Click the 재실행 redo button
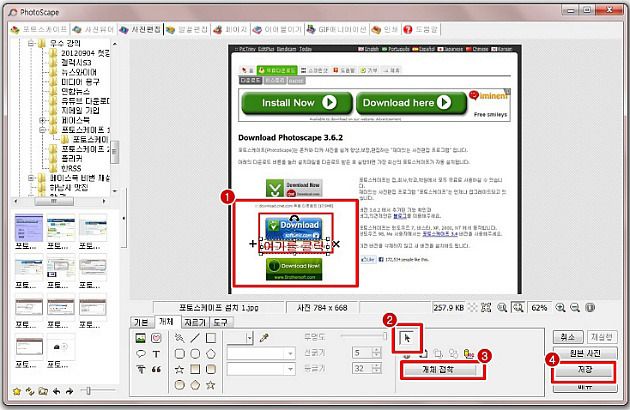Viewport: 630px width, 410px height. (x=601, y=337)
